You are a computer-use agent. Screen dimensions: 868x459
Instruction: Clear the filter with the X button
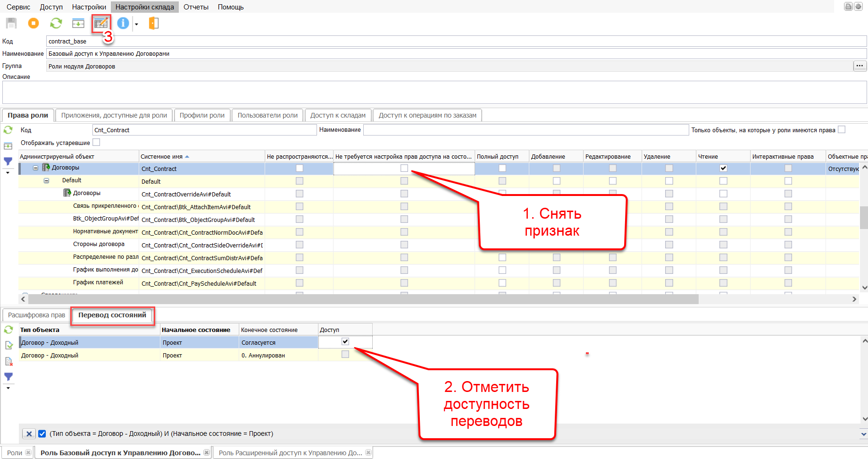tap(29, 433)
